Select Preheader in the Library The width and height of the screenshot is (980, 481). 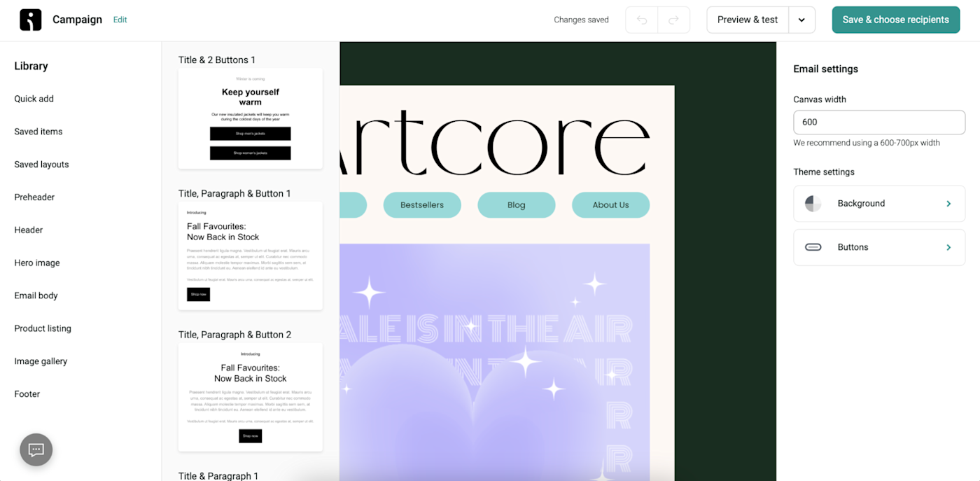pos(34,197)
